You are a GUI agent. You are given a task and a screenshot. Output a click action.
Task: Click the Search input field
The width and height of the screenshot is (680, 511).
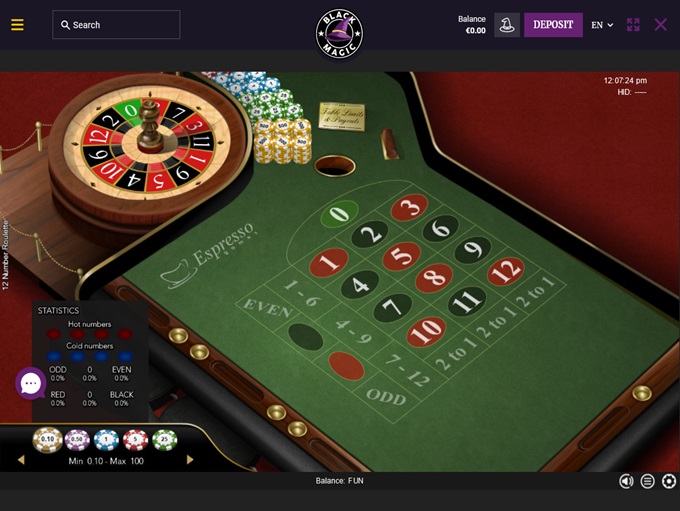(x=116, y=25)
